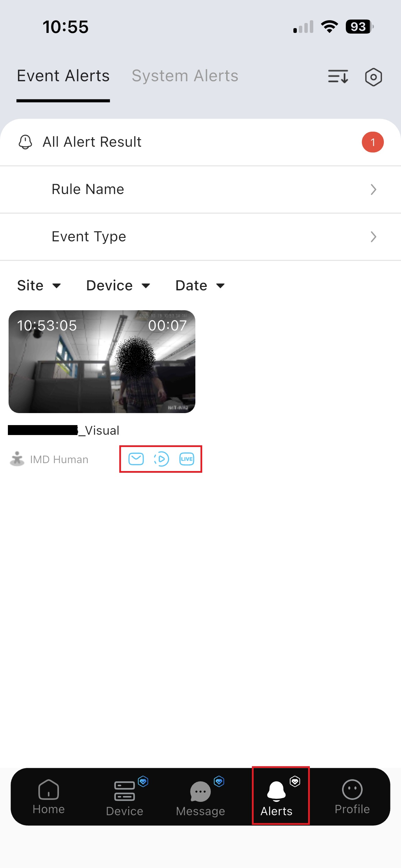Open the Message tab
401x868 pixels.
(200, 797)
